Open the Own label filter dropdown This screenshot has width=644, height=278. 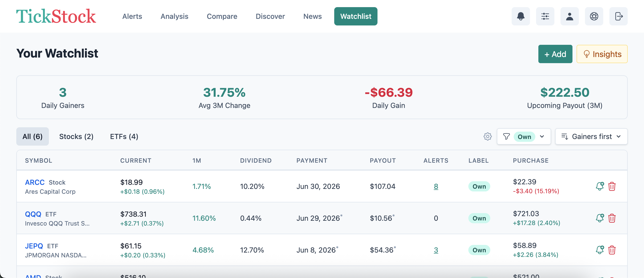pyautogui.click(x=524, y=137)
